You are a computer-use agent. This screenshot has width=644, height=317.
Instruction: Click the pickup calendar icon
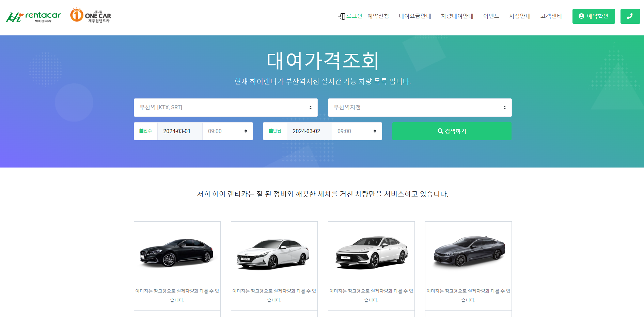tap(141, 131)
